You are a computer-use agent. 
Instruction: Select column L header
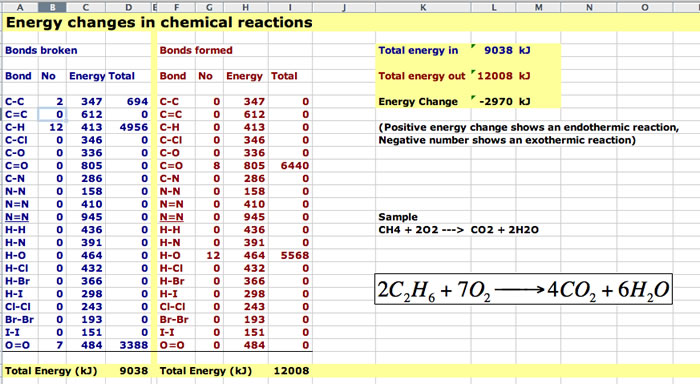coord(493,7)
